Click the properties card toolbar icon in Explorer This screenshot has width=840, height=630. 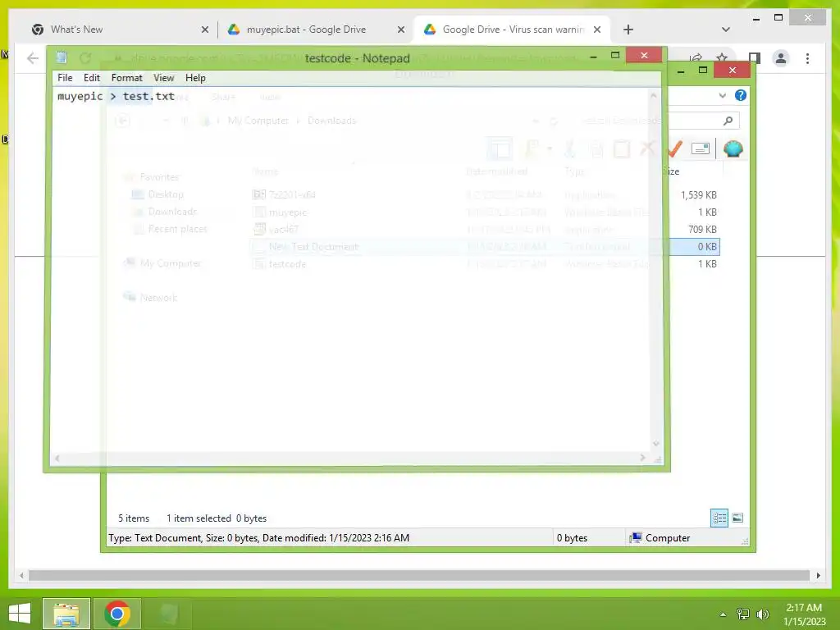pos(701,149)
